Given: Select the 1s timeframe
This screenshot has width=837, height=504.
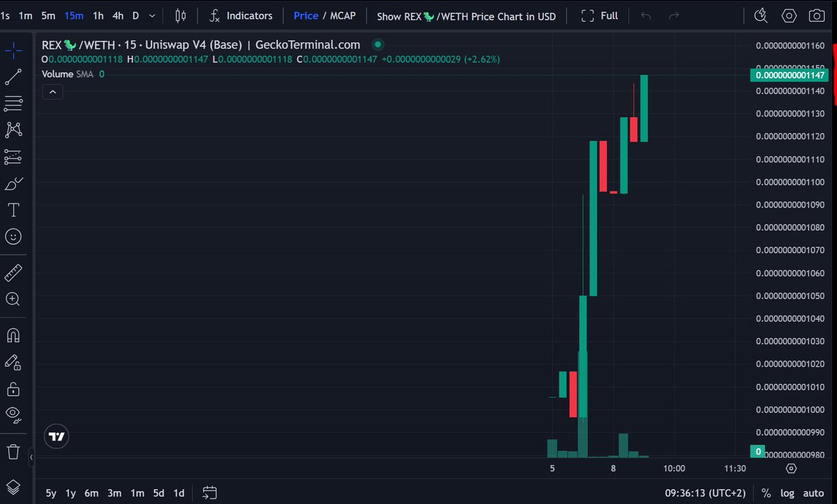Looking at the screenshot, I should pyautogui.click(x=6, y=15).
